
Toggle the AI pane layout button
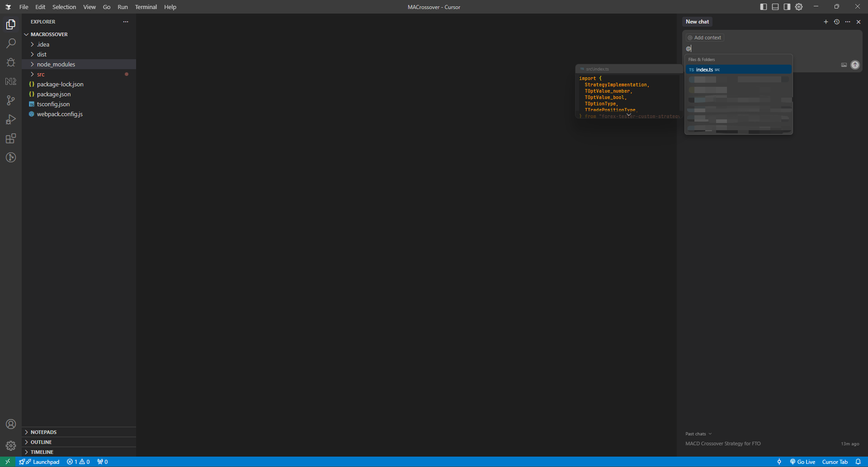787,7
